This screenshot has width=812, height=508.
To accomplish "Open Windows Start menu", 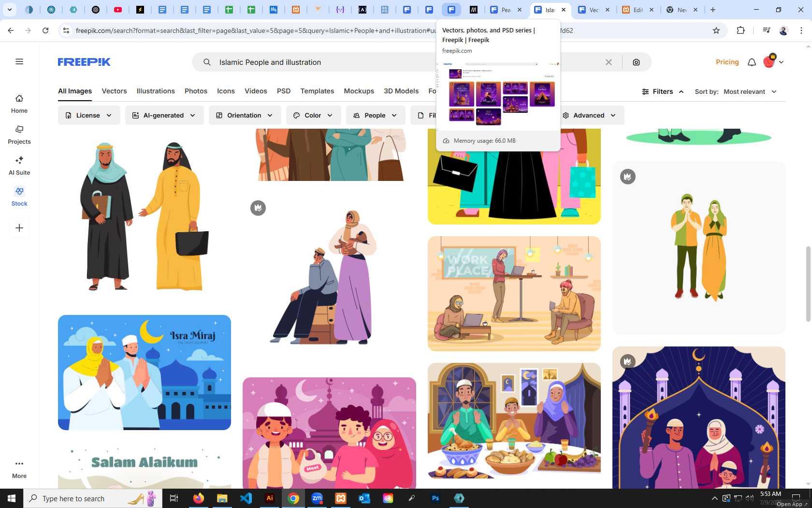I will tap(12, 498).
